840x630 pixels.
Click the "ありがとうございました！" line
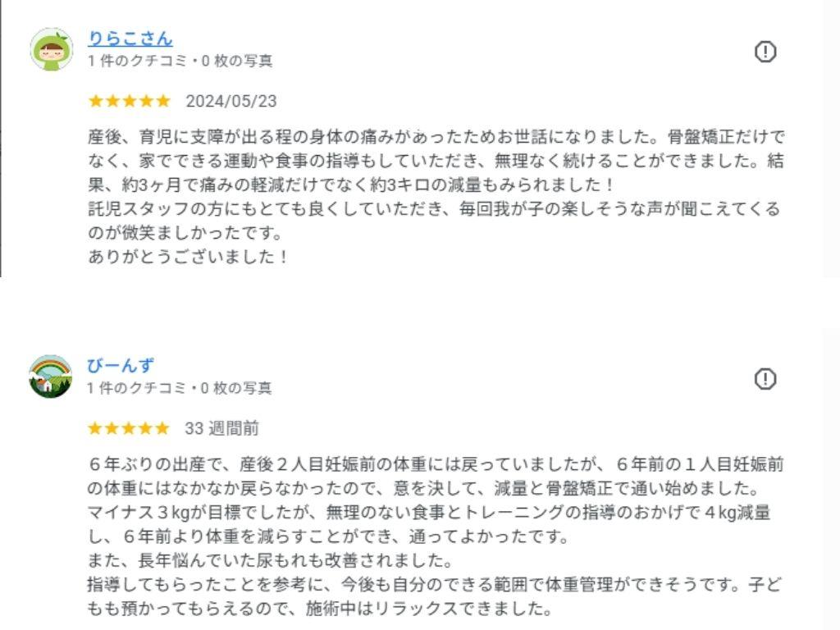189,257
